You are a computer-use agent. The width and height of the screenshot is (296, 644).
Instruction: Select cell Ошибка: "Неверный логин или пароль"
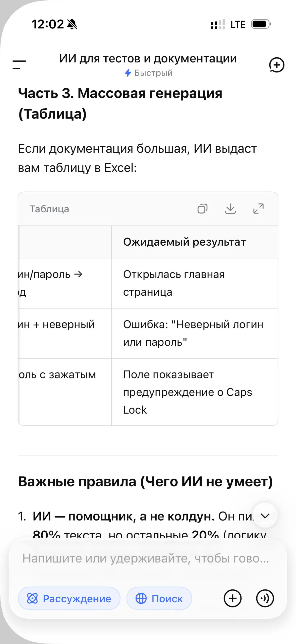(195, 333)
